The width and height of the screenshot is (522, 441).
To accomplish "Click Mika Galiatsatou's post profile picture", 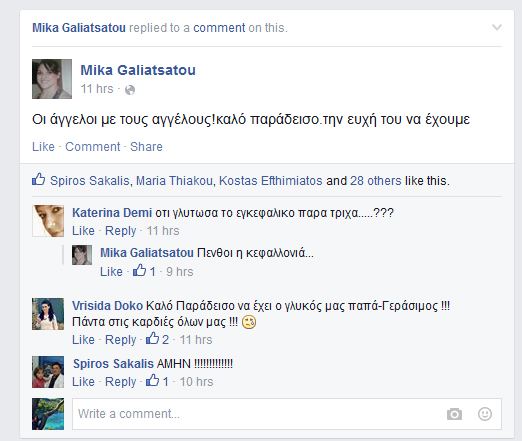I will pyautogui.click(x=52, y=79).
